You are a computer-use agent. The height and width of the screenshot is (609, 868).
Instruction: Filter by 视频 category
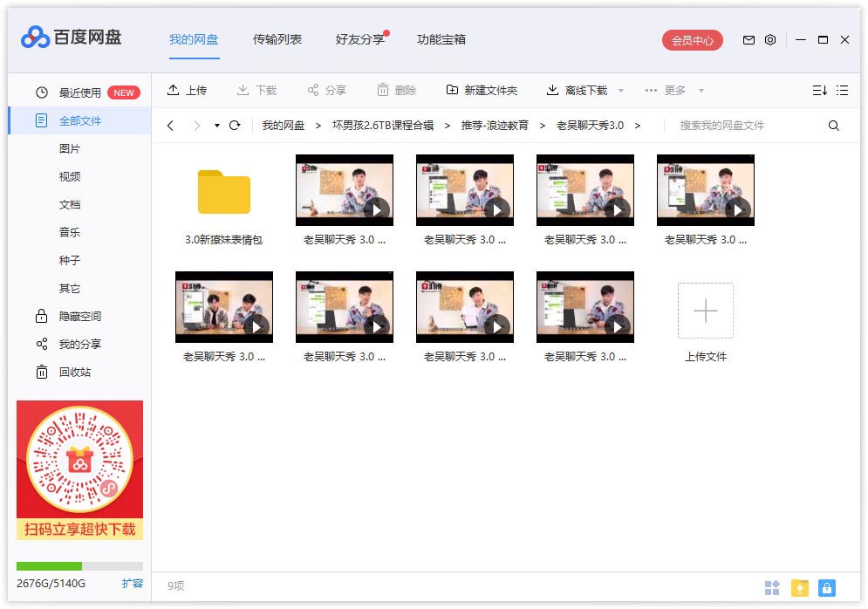coord(70,176)
